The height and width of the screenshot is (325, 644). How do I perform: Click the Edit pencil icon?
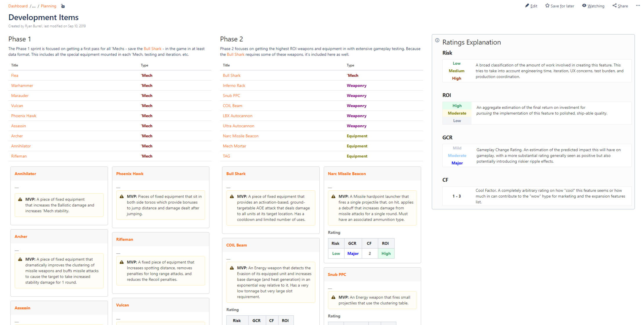[527, 6]
